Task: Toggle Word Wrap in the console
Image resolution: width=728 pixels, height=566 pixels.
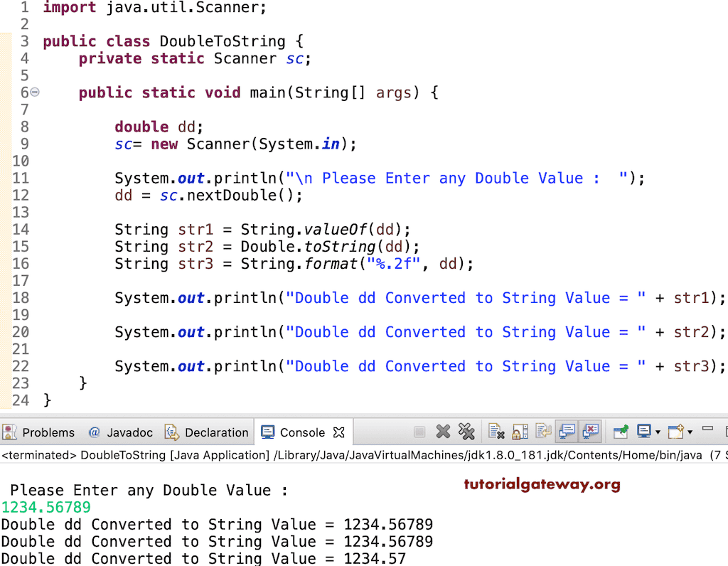Action: click(x=544, y=432)
